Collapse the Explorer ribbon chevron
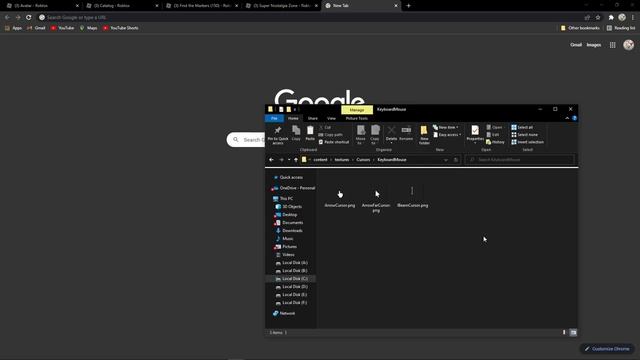This screenshot has width=640, height=360. [567, 118]
